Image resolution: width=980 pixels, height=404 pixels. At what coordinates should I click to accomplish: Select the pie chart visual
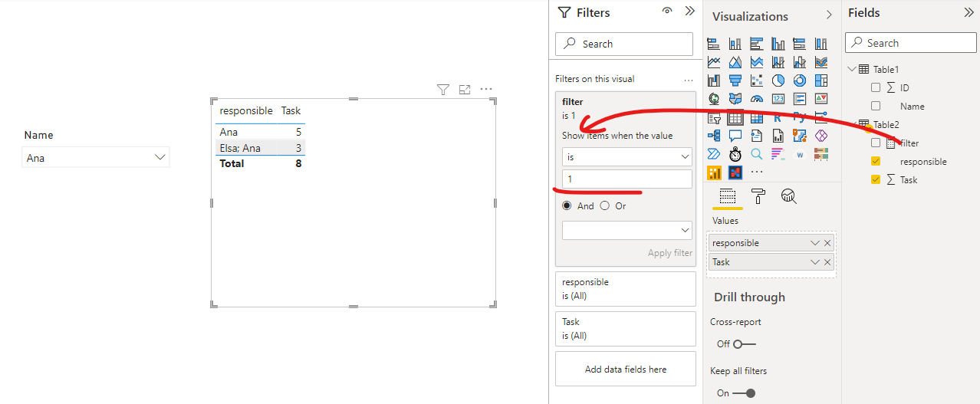(x=778, y=80)
